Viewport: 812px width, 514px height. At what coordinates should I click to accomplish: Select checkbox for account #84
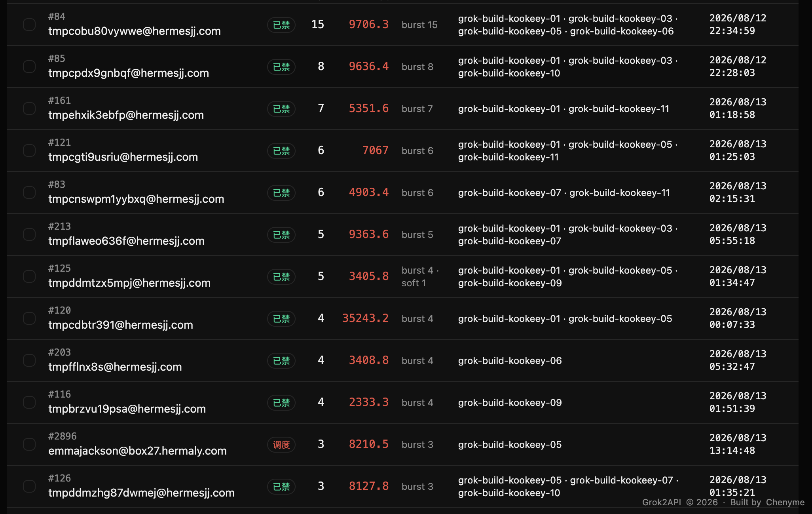29,25
